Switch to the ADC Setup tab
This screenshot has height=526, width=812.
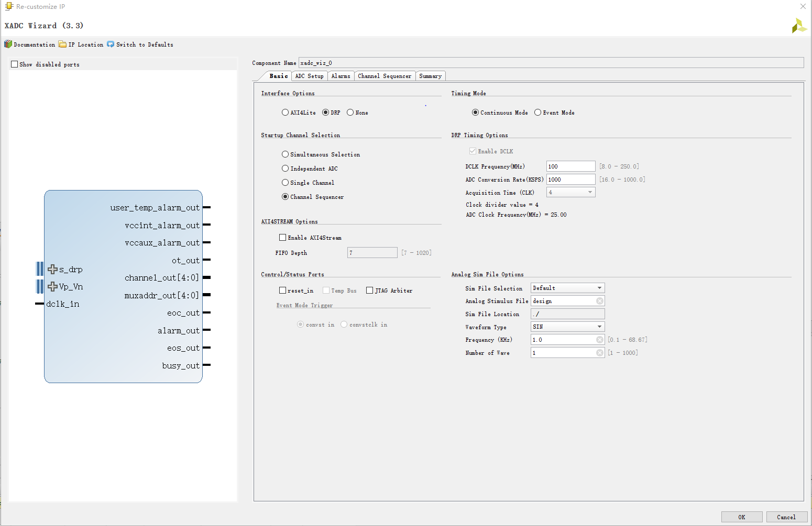tap(310, 76)
